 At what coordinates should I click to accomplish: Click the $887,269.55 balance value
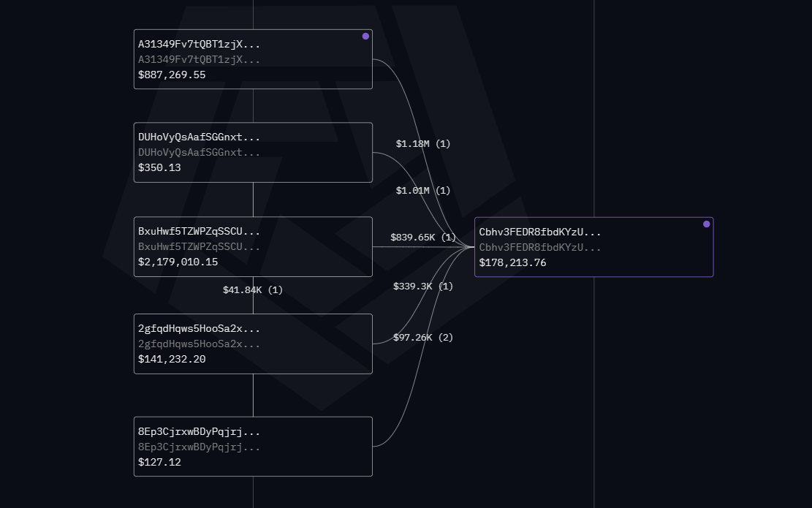coord(172,75)
